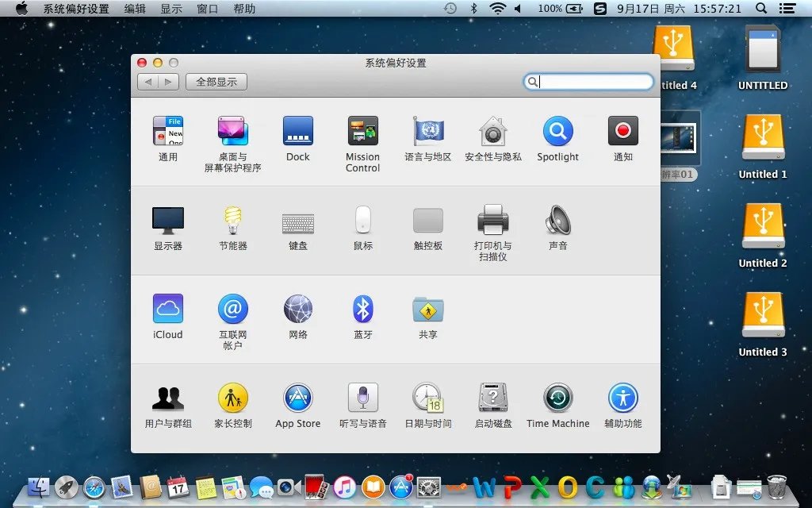
Task: Click the 全部显示 button
Action: point(216,82)
